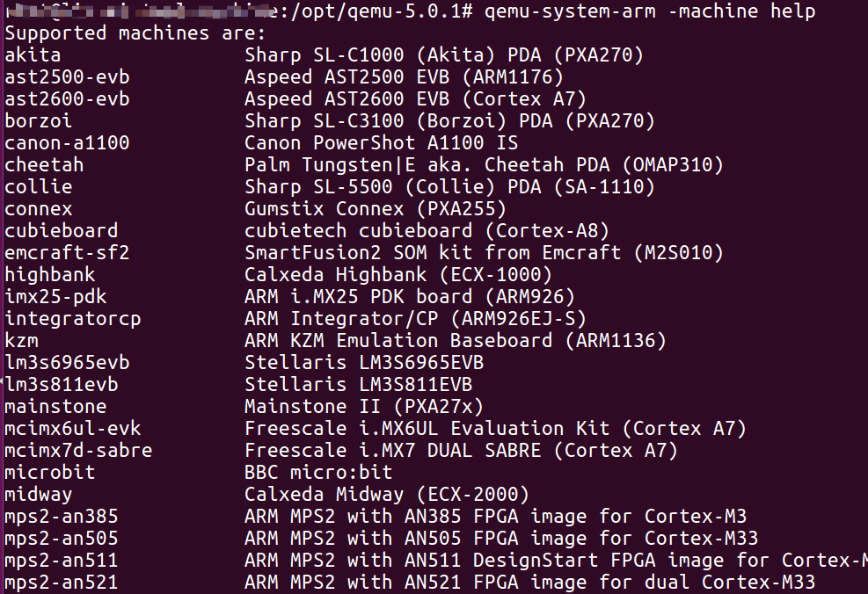Click 'Freescale i.MX7 DUAL SABRE (Cortex A7)' description
The height and width of the screenshot is (594, 868).
461,451
